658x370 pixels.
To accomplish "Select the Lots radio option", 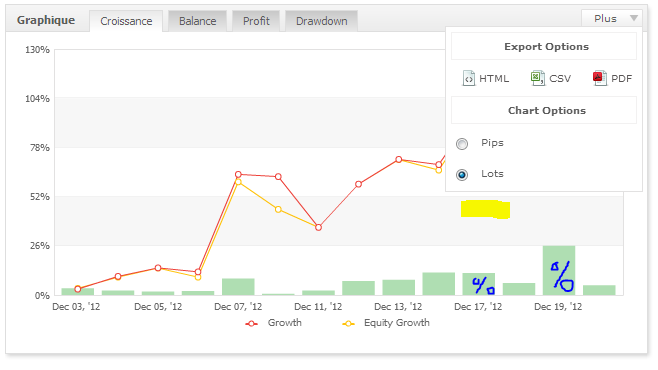I will tap(462, 175).
